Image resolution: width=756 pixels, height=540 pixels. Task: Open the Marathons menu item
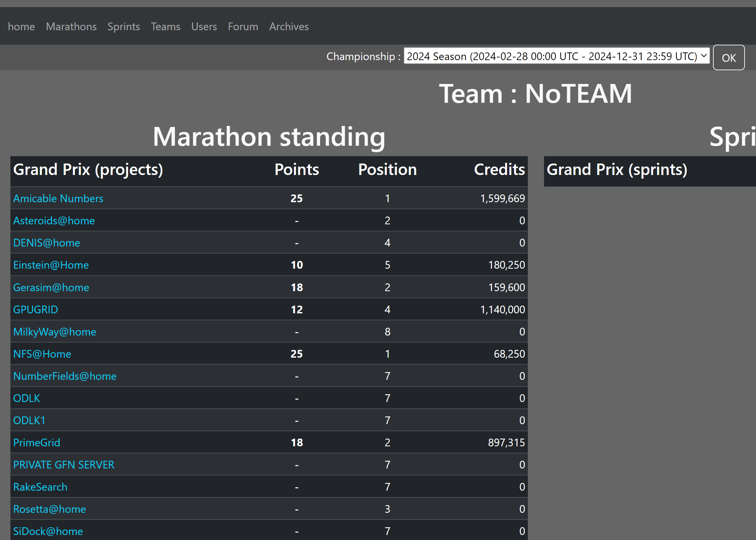tap(71, 27)
